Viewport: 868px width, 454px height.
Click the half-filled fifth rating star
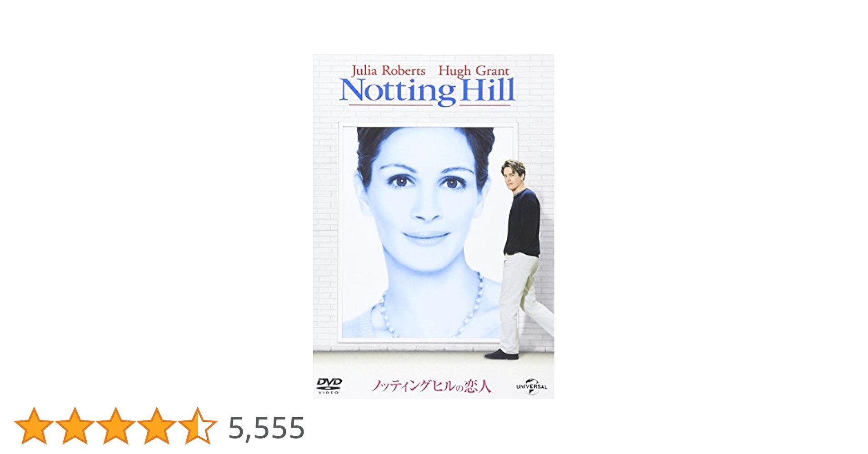coord(198,426)
